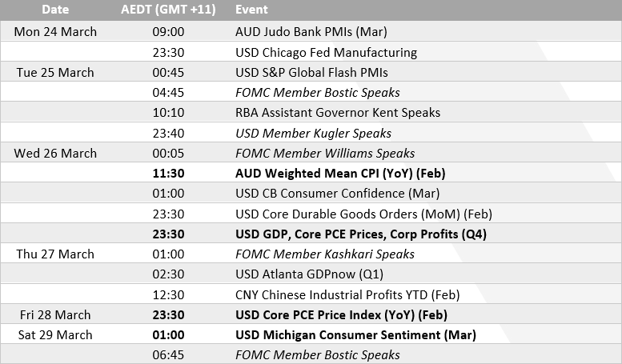Select the Fri 28 March date cell
Screen dimensions: 622x364
(56, 314)
